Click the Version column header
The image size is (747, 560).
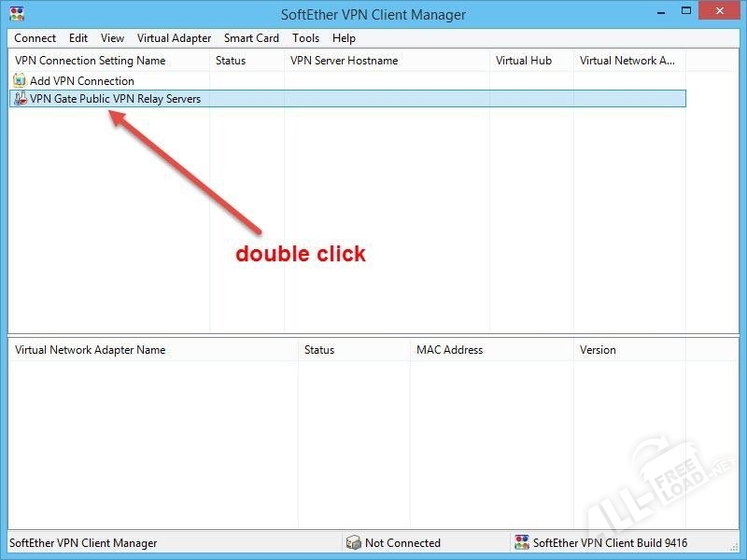click(598, 350)
